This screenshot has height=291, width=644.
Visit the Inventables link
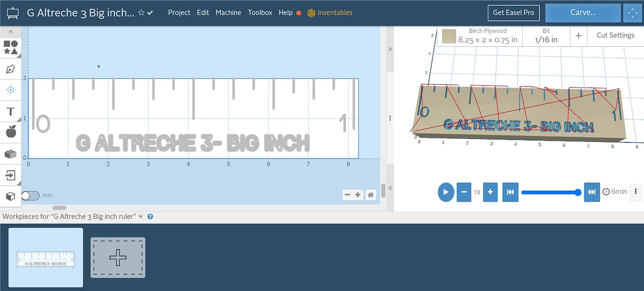(x=330, y=12)
